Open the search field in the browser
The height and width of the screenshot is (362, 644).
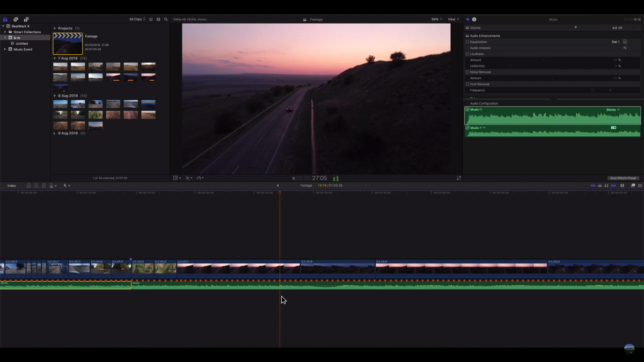(165, 19)
